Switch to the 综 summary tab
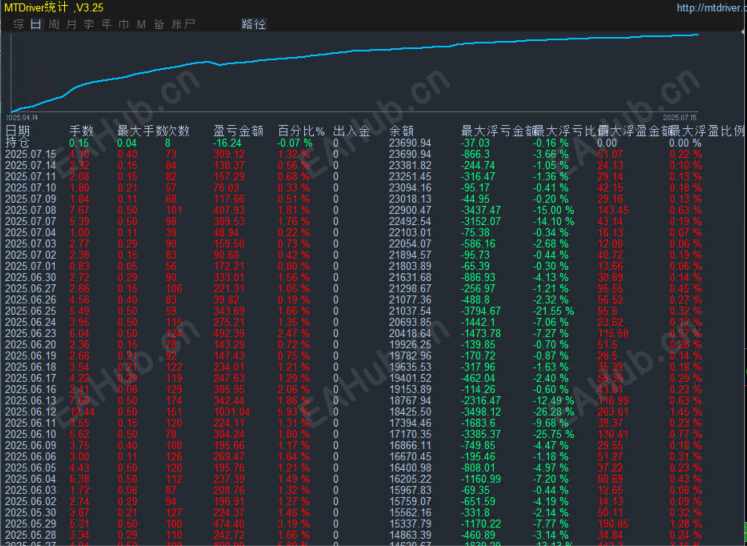The image size is (747, 546). (x=19, y=24)
